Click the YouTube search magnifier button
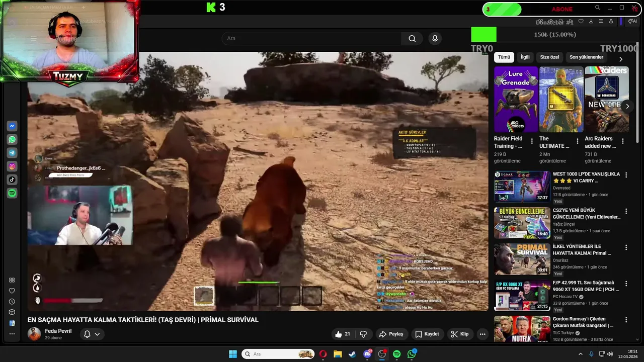Screen dimensions: 644x362 coord(412,39)
